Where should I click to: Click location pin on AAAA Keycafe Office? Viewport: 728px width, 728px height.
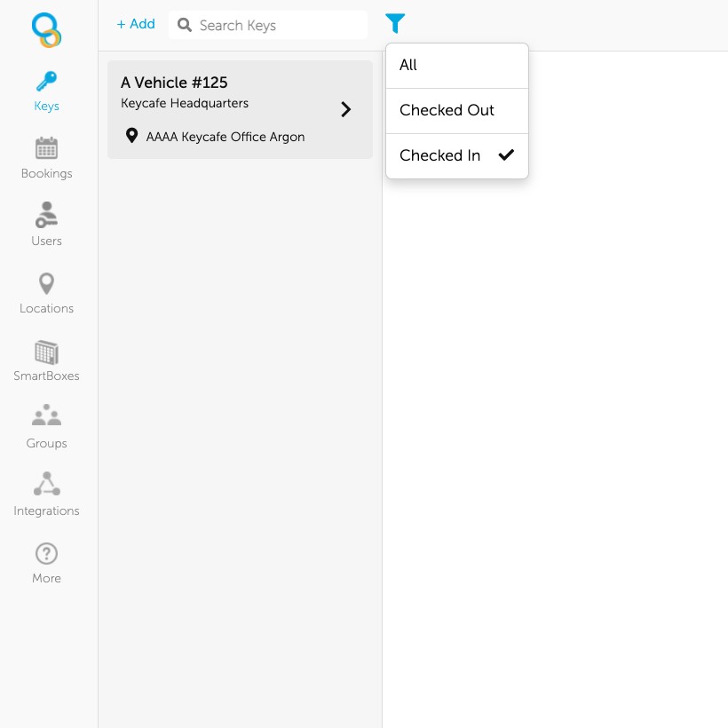(132, 137)
